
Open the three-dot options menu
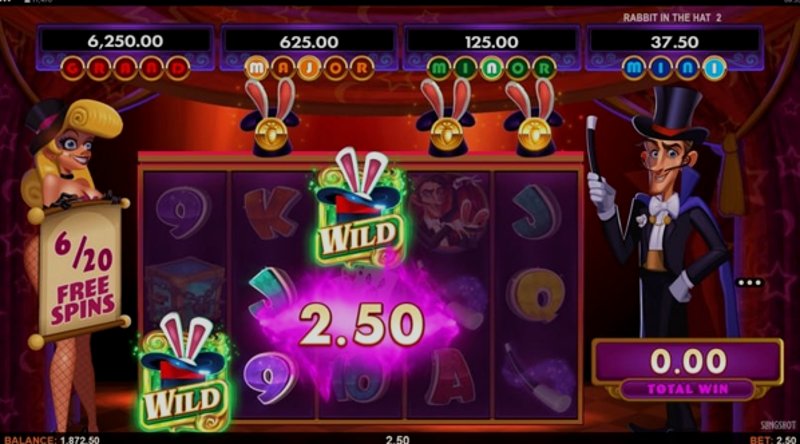coord(749,282)
